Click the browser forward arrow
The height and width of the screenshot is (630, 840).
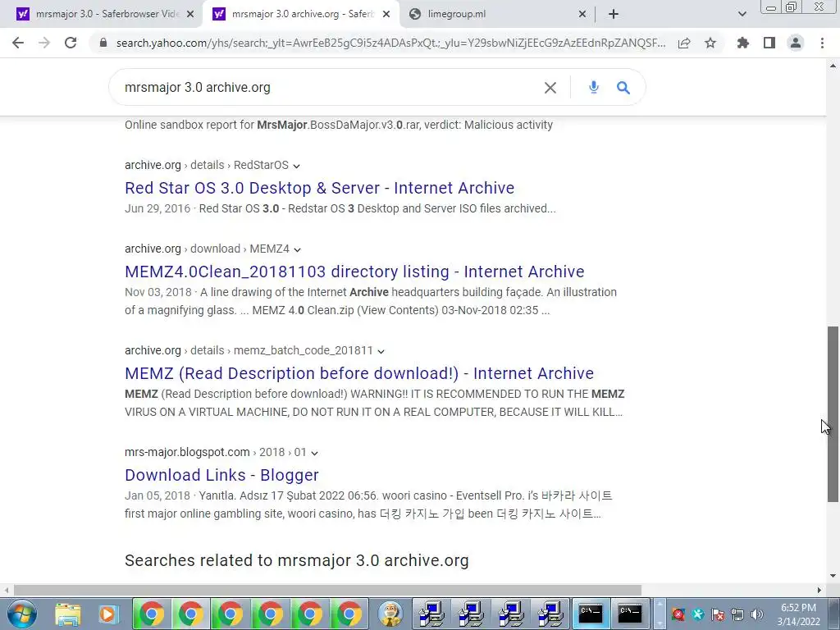click(x=44, y=43)
